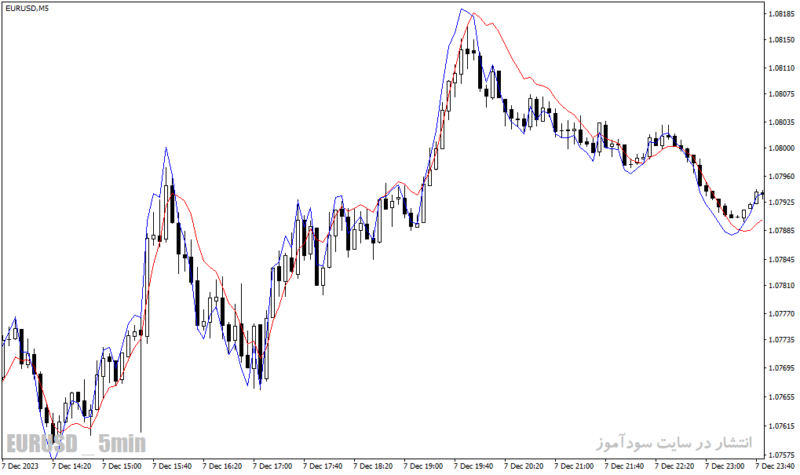This screenshot has width=800, height=475.
Task: Select the 7 Dec 14:20 time marker
Action: click(x=71, y=466)
